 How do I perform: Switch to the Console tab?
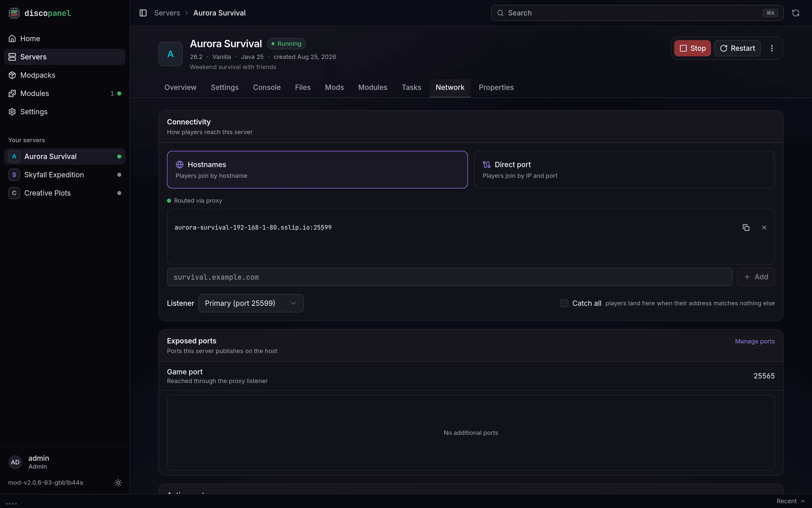pyautogui.click(x=267, y=87)
